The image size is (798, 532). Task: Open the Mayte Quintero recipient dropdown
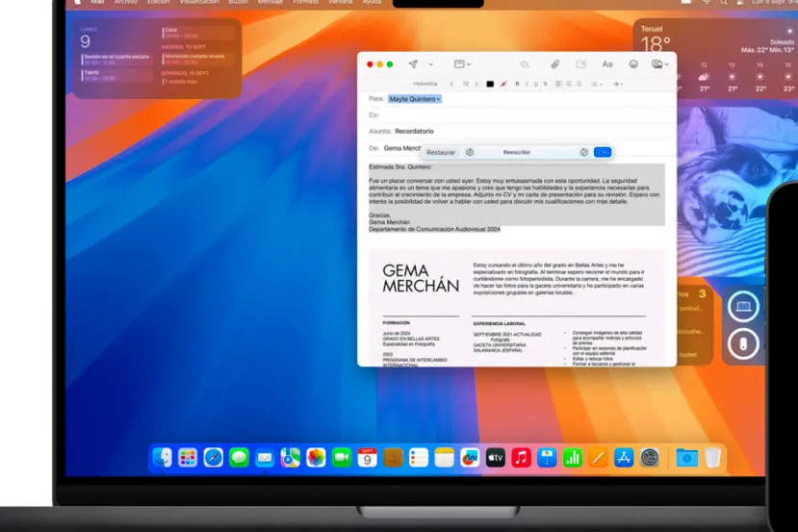tap(415, 99)
